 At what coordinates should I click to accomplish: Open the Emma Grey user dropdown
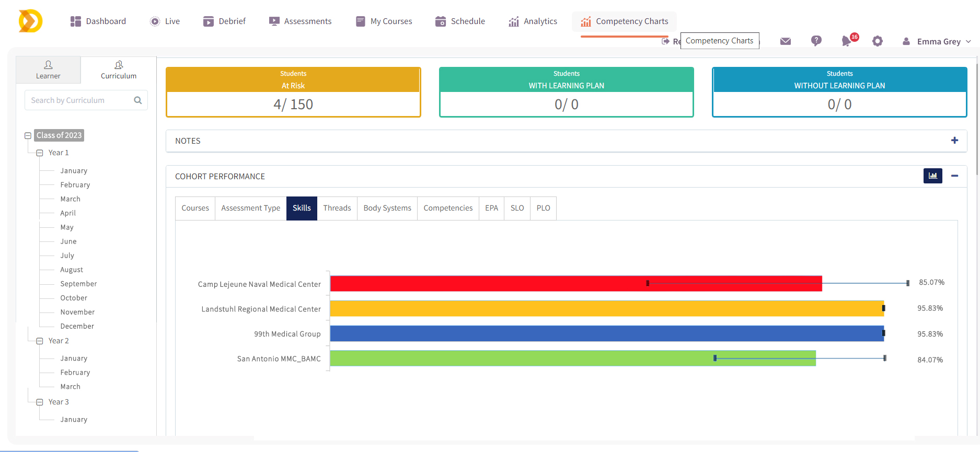[938, 42]
